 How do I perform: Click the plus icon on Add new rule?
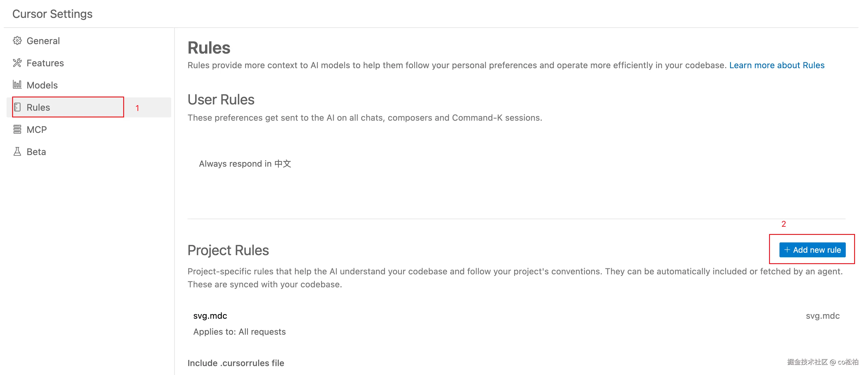click(787, 250)
